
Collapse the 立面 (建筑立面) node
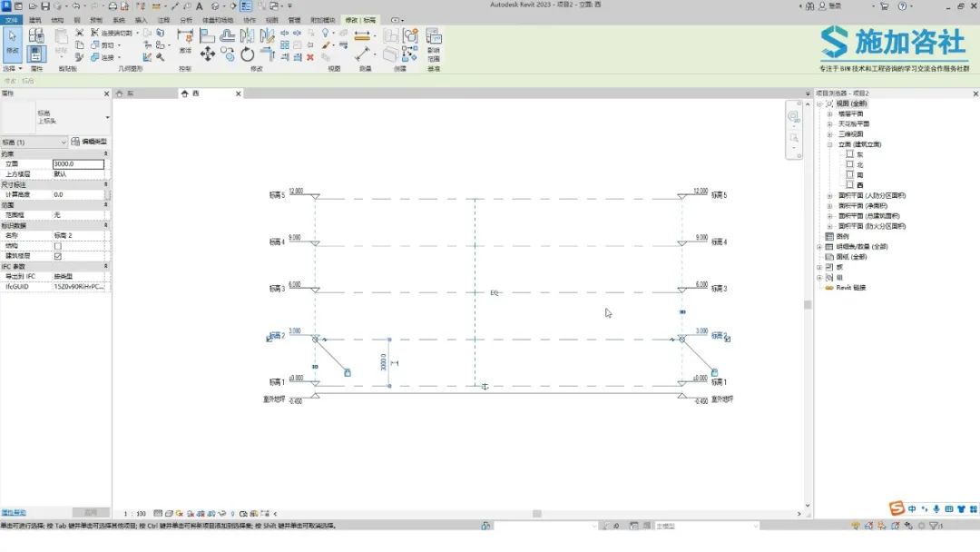(830, 144)
